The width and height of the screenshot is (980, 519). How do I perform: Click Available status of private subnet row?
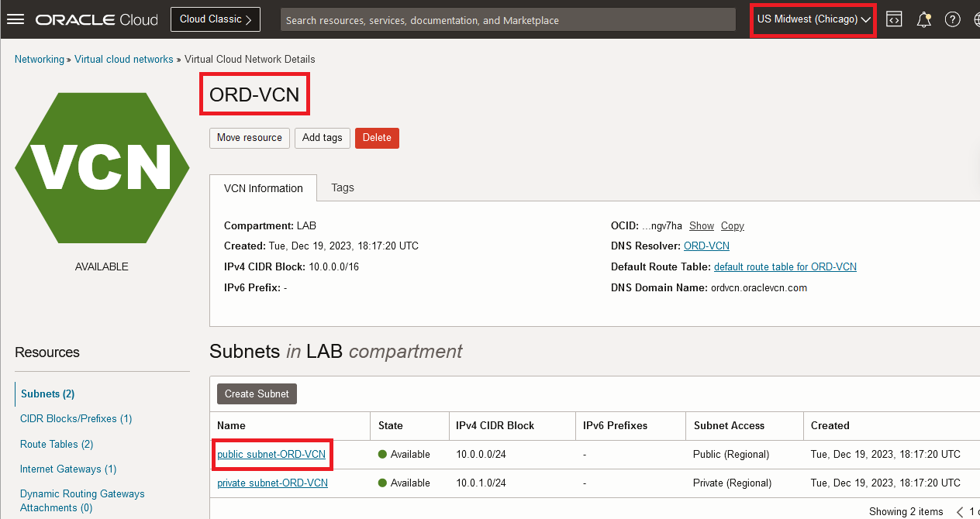(x=404, y=483)
